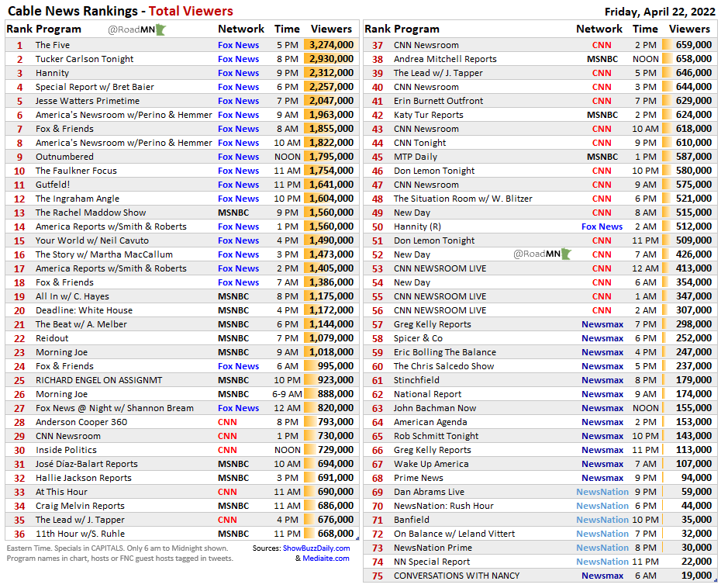Click the yellow highlighted viewer count for Tucker Carlson Tonight
The image size is (728, 588).
[x=327, y=59]
